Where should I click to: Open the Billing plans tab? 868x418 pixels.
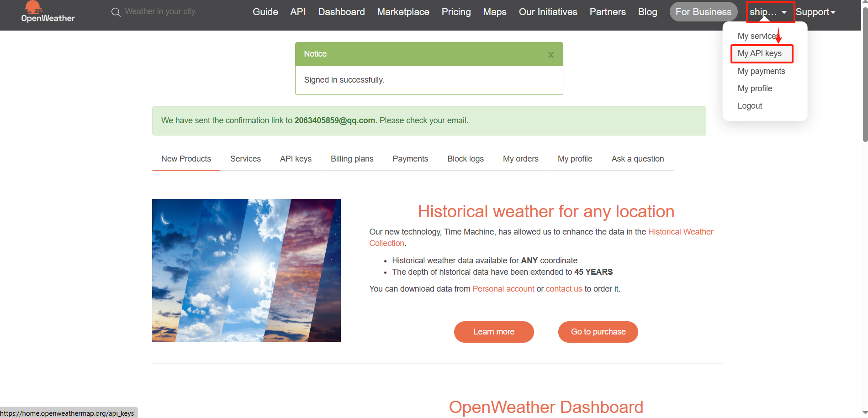coord(352,159)
